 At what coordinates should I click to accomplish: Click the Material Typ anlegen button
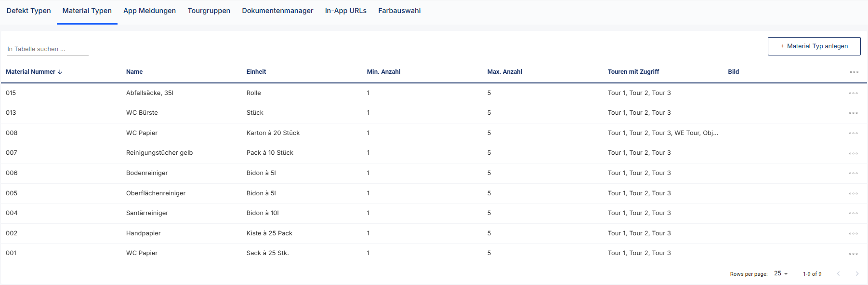(x=814, y=46)
